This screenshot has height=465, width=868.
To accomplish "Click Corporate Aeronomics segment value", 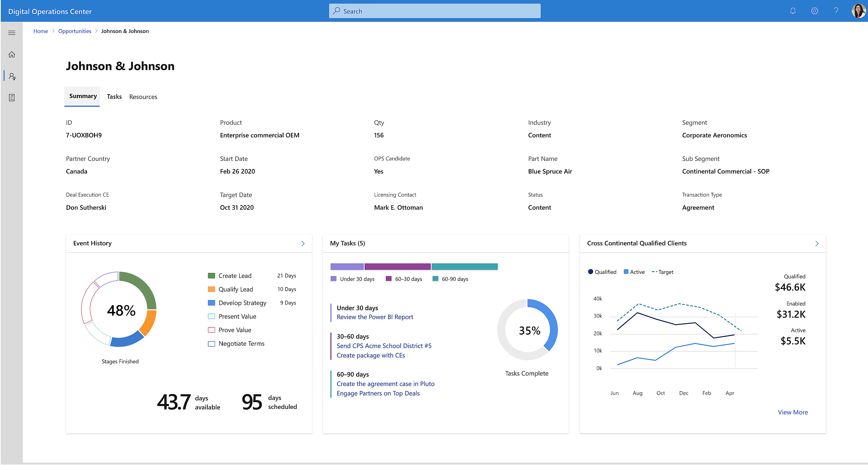I will pyautogui.click(x=714, y=135).
